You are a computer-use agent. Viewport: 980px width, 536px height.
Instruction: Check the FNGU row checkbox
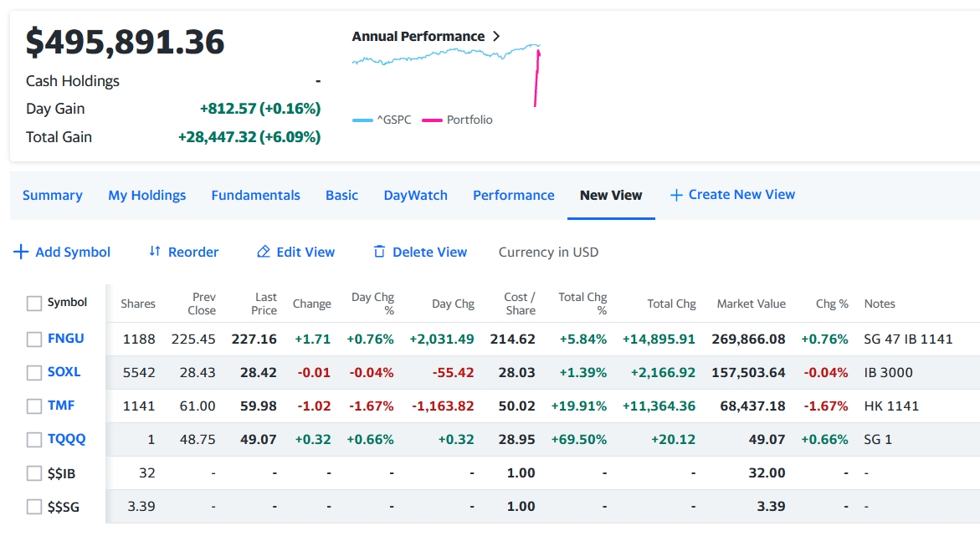click(x=34, y=339)
